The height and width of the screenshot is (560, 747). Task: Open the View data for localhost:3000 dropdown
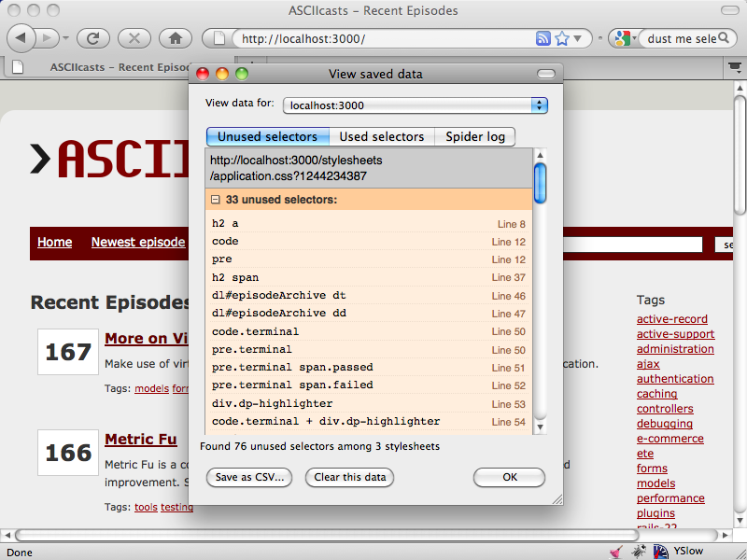point(416,105)
